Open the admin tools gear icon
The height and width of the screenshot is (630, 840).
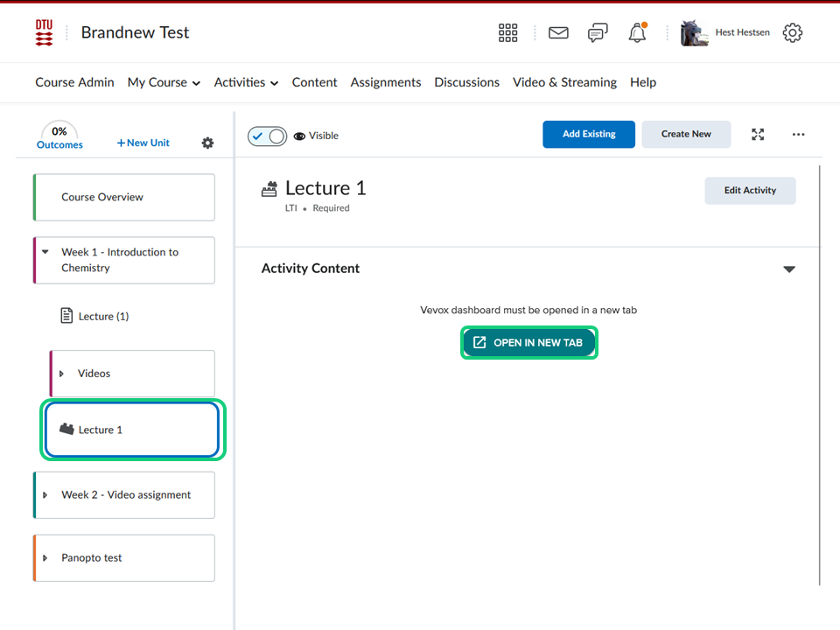tap(792, 33)
